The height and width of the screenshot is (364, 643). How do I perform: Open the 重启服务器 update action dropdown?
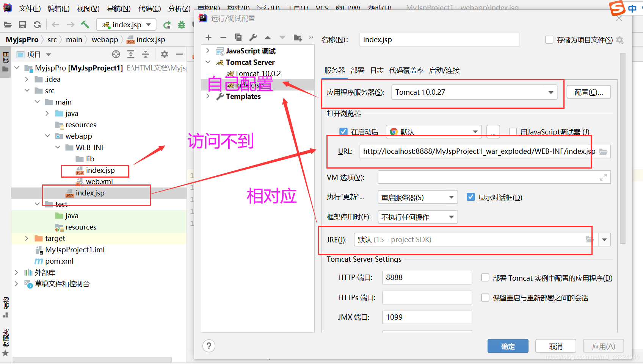click(x=417, y=197)
